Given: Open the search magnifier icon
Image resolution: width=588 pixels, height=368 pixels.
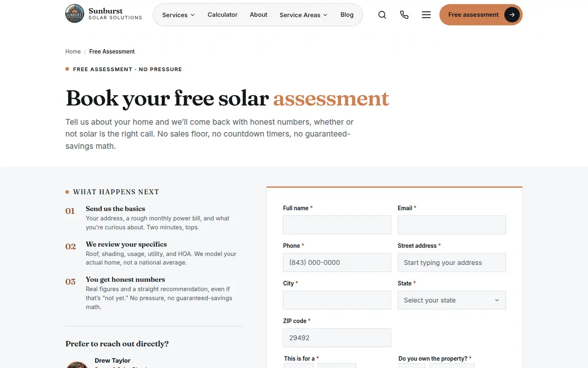Looking at the screenshot, I should tap(382, 15).
